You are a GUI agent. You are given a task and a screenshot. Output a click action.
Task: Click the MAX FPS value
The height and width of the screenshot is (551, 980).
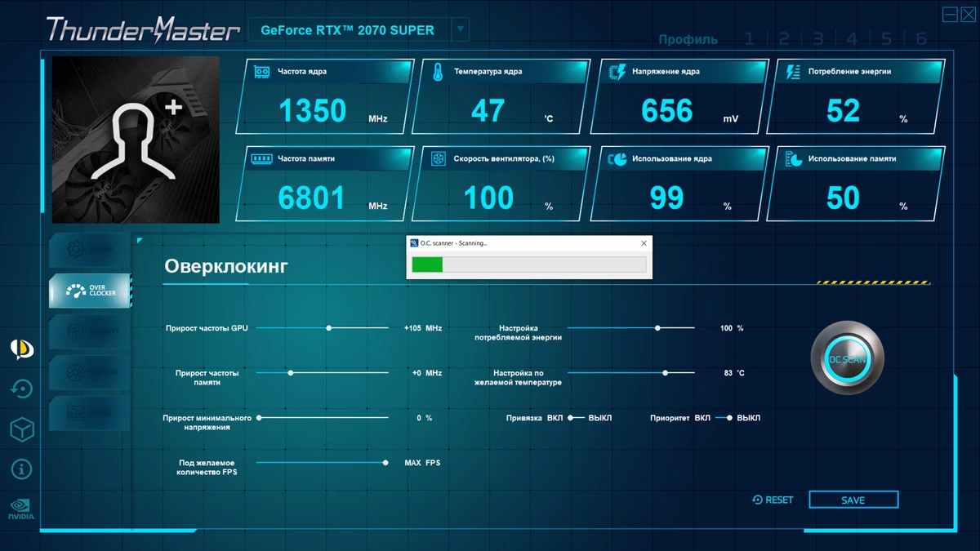pos(422,463)
